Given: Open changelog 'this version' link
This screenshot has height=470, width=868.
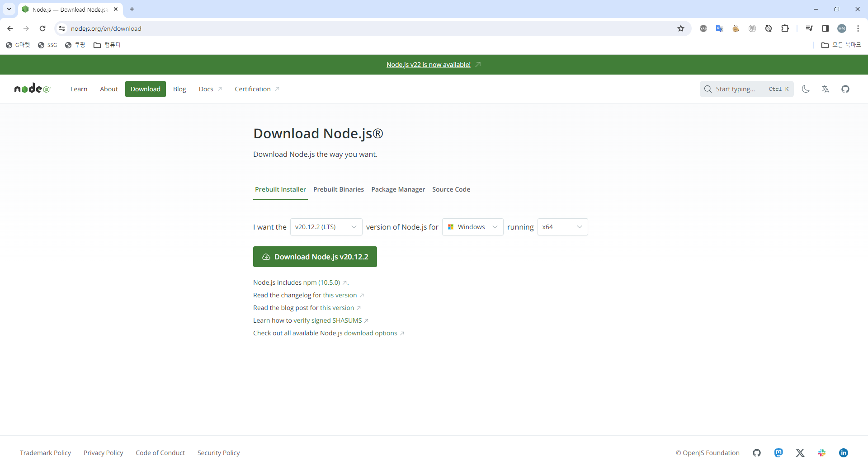Looking at the screenshot, I should (x=340, y=295).
